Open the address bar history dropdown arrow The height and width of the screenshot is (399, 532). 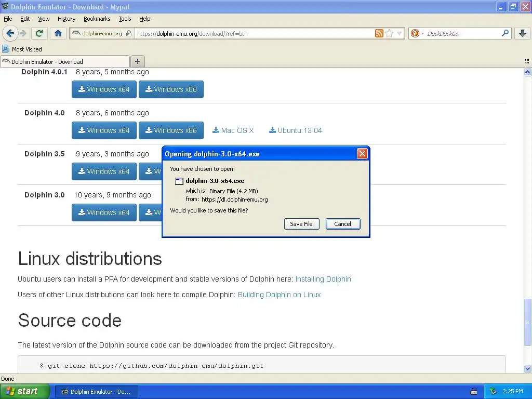pyautogui.click(x=400, y=33)
